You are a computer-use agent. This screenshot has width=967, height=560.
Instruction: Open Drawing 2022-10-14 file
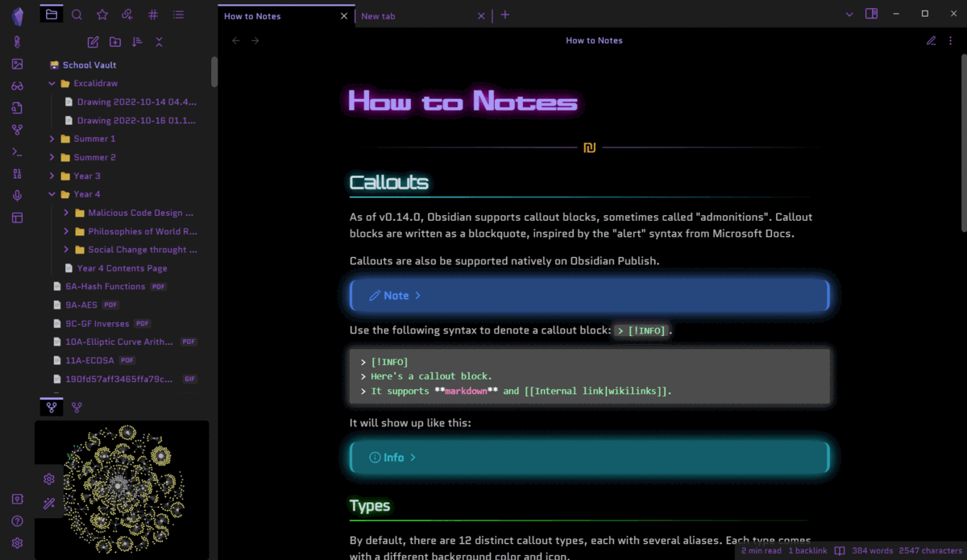[135, 102]
